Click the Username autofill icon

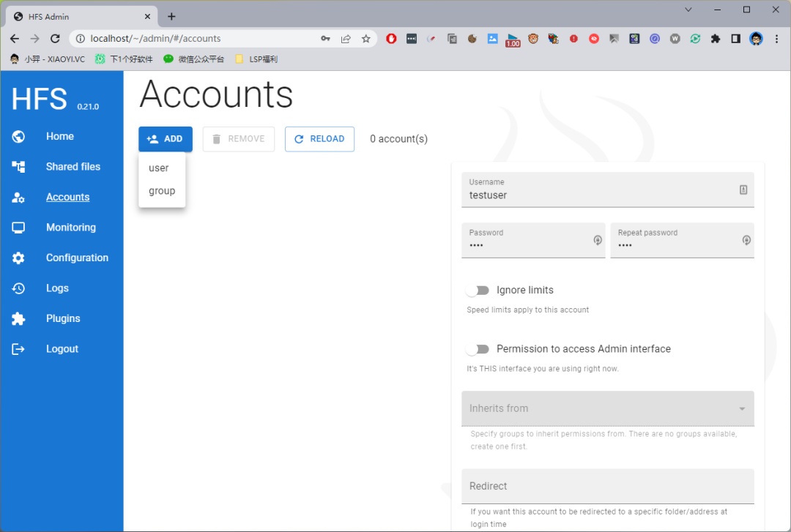(x=743, y=190)
